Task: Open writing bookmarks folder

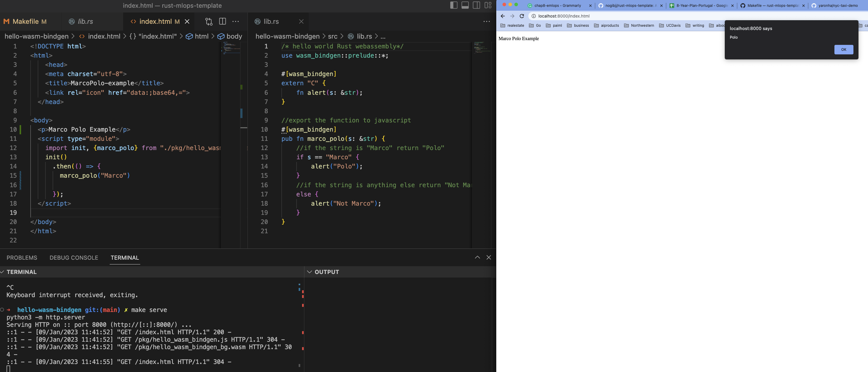Action: [694, 25]
